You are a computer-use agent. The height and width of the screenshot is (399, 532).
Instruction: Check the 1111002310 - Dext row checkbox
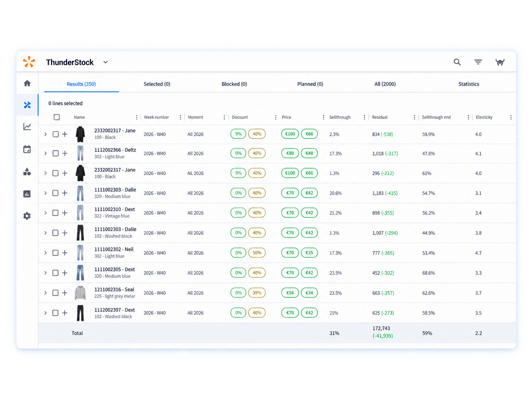[x=55, y=213]
